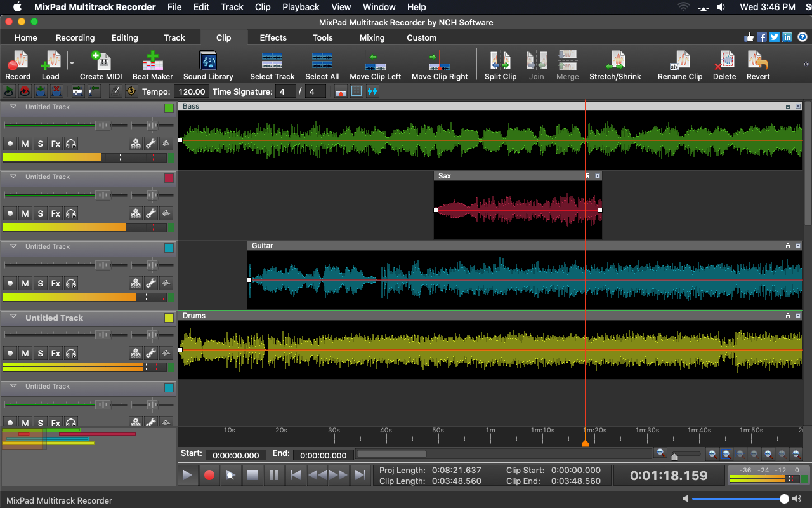The height and width of the screenshot is (508, 812).
Task: Switch to the Effects ribbon tab
Action: 273,37
